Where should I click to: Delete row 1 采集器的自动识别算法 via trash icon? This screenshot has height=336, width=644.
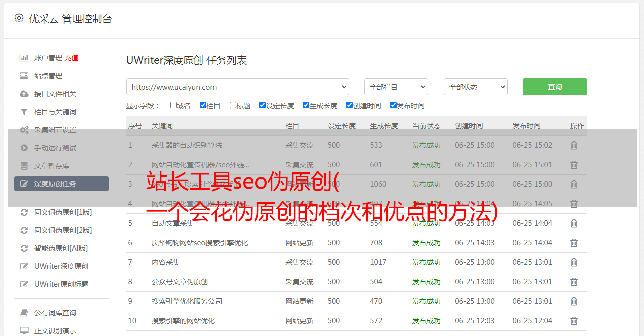tap(574, 145)
